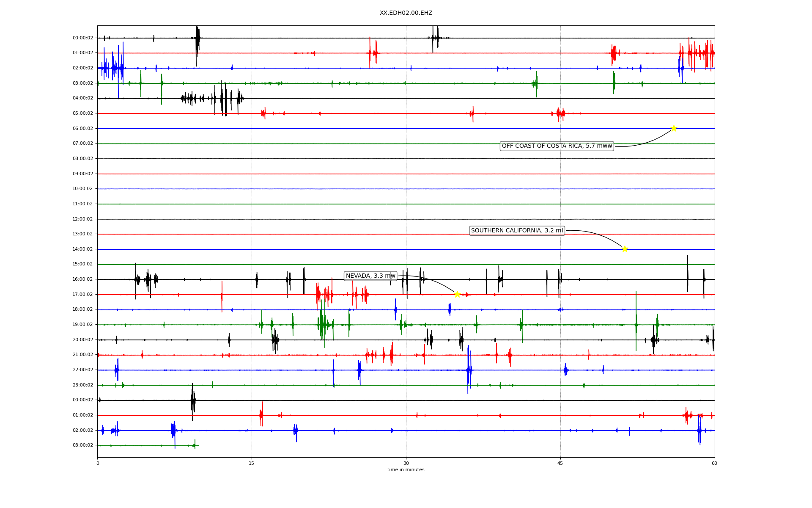Click the 'time in minutes' axis label
Image resolution: width=812 pixels, height=508 pixels.
click(x=406, y=469)
